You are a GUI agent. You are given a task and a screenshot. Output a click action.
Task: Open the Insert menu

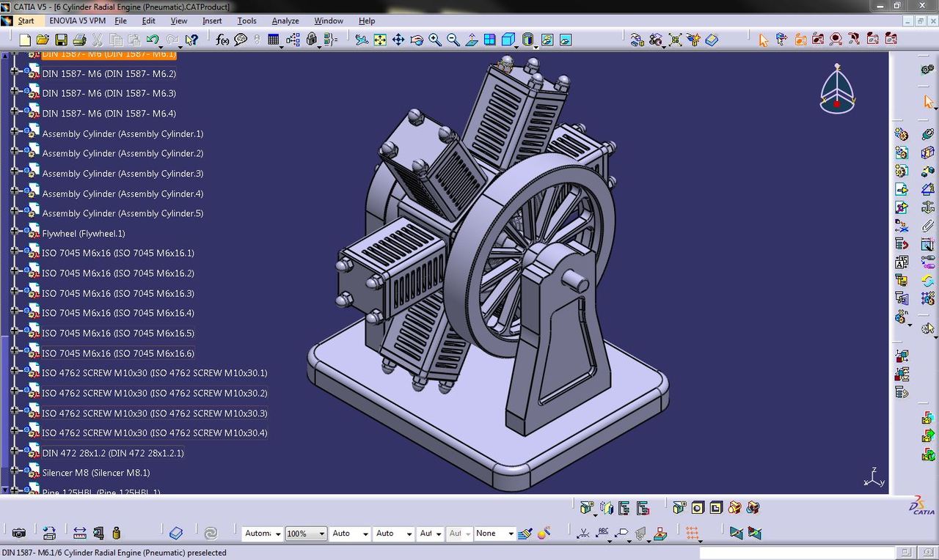(x=212, y=21)
